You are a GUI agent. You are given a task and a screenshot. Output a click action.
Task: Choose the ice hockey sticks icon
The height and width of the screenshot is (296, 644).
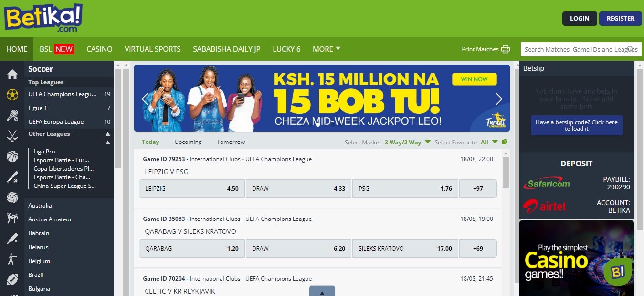coord(12,136)
